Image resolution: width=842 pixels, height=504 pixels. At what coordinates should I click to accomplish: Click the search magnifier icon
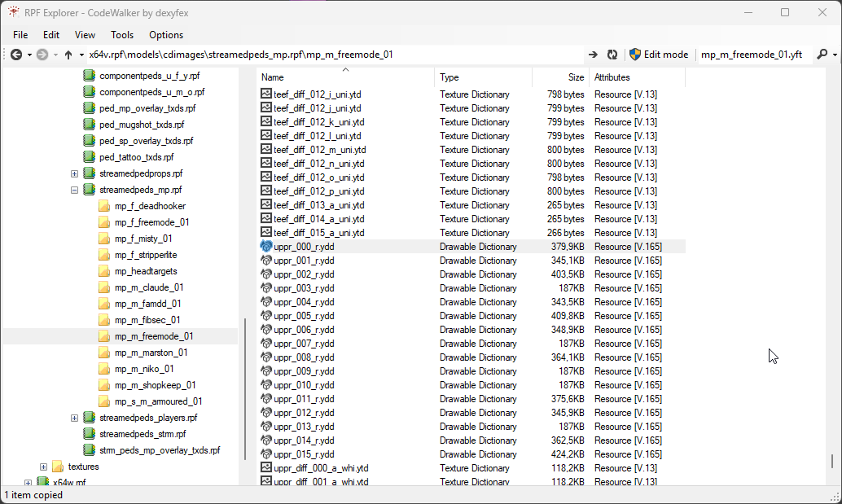tap(822, 55)
